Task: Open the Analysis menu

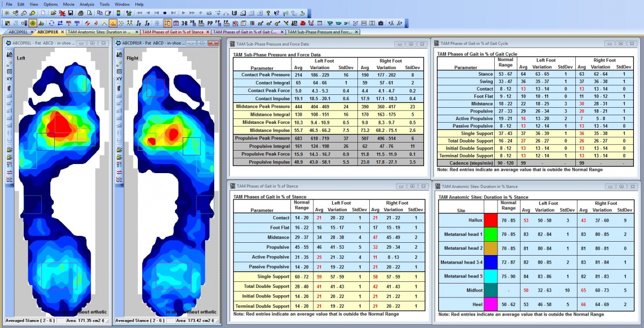Action: [x=87, y=4]
